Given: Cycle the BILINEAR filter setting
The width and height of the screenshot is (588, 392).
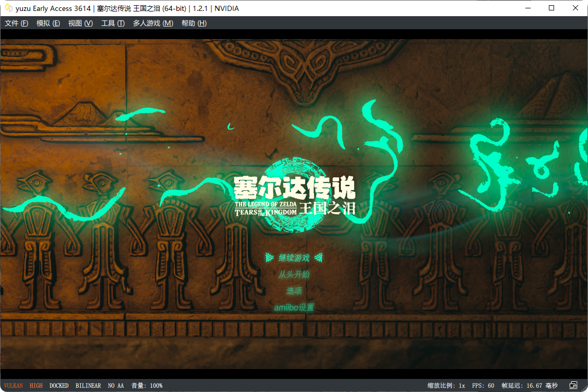Looking at the screenshot, I should point(88,386).
